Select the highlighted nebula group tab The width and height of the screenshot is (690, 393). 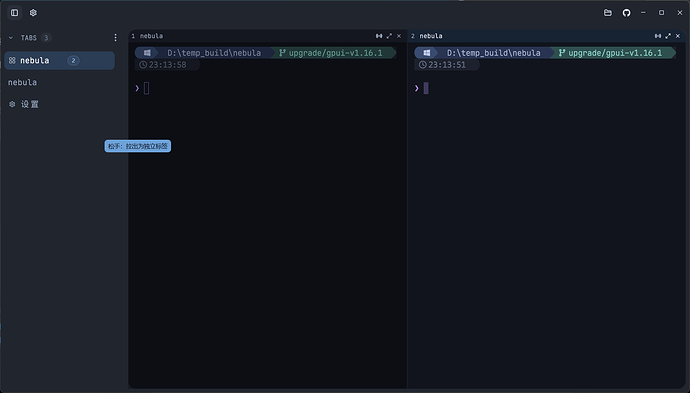coord(59,60)
